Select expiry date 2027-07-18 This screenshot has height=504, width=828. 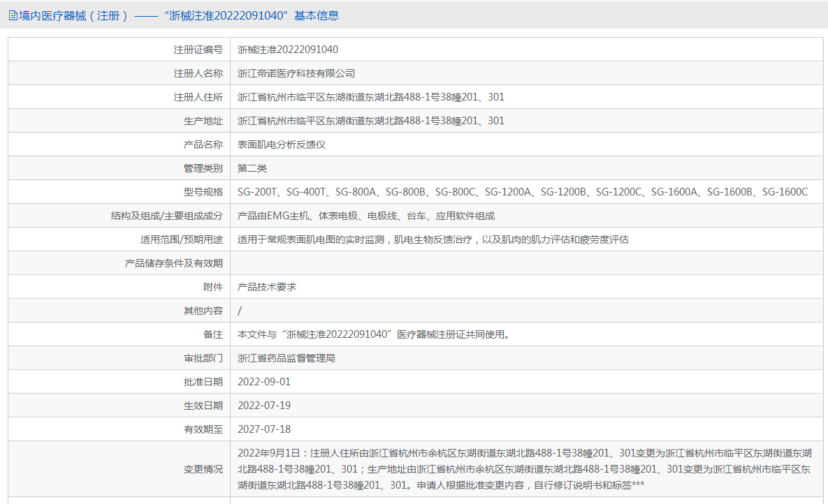pyautogui.click(x=264, y=429)
